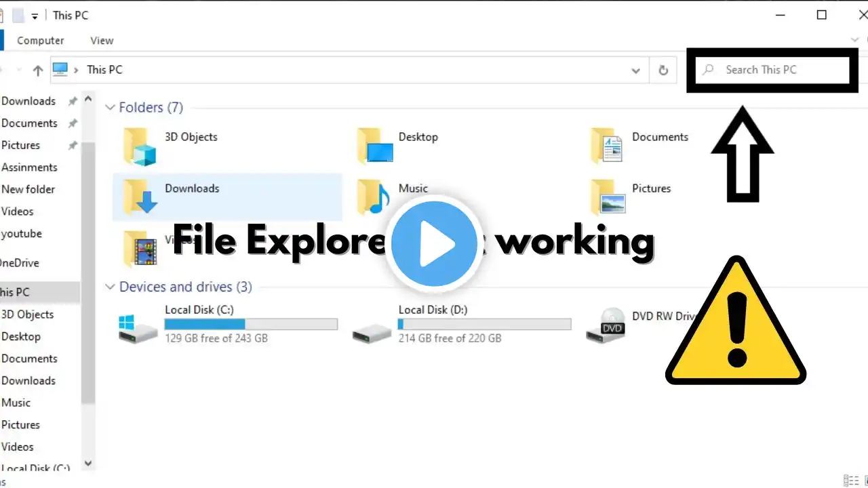Select the Music folder icon under Folders
This screenshot has width=868, height=488.
(374, 197)
